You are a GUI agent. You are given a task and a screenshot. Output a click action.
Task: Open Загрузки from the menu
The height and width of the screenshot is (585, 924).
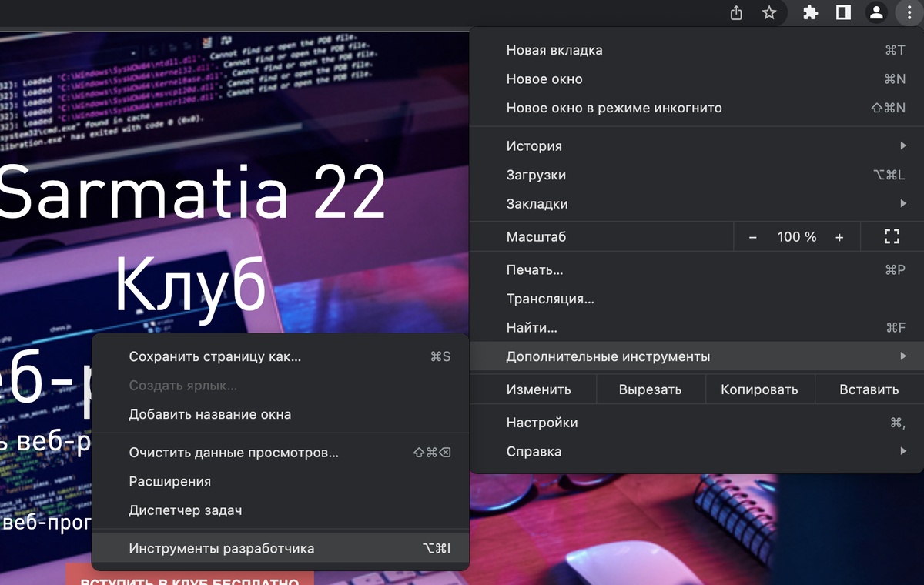(696, 175)
